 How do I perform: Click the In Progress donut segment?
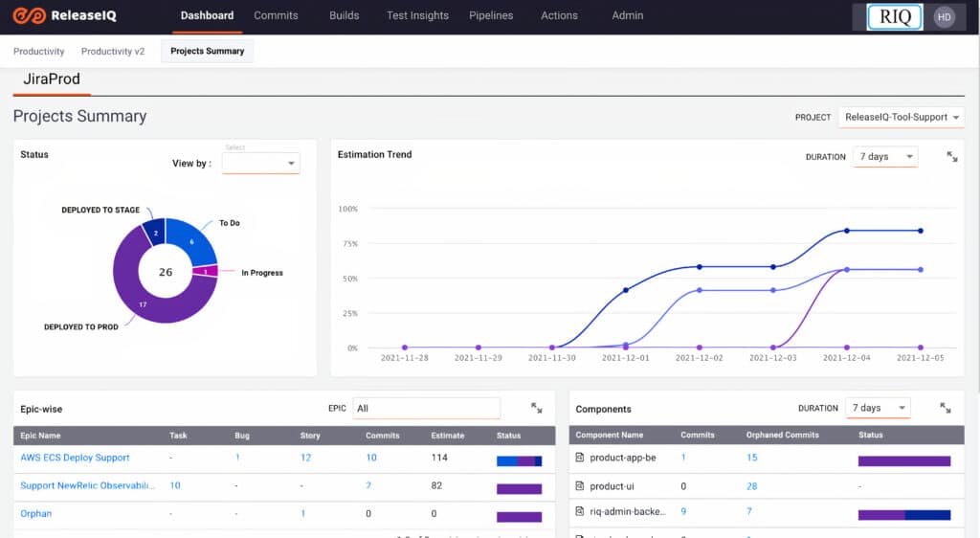coord(207,271)
